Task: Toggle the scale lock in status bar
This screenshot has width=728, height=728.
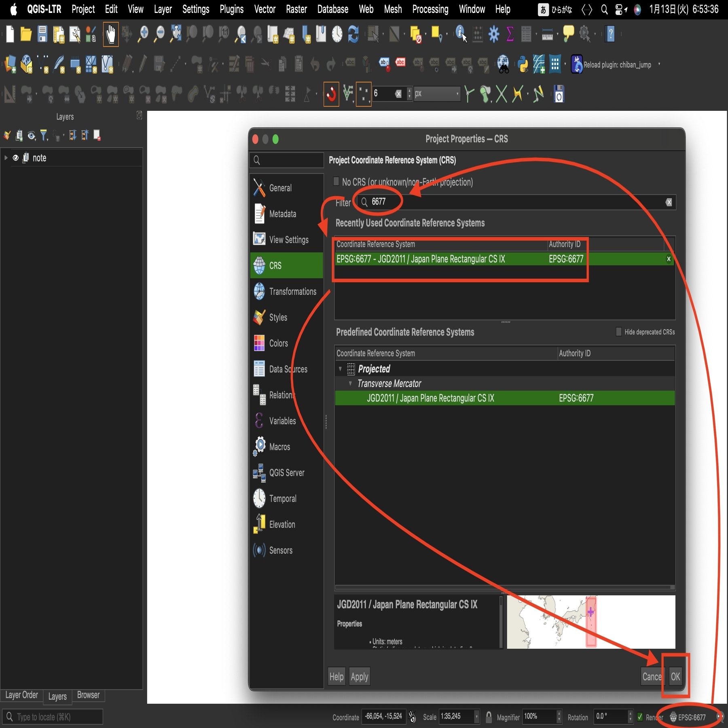Action: 489,717
